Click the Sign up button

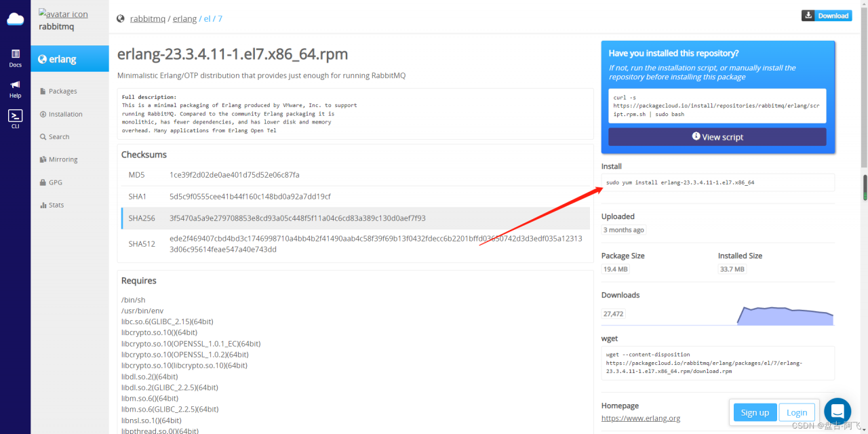tap(755, 412)
